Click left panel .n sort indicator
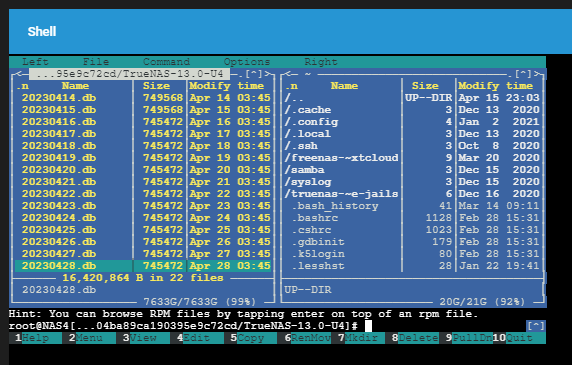The image size is (572, 365). (22, 86)
